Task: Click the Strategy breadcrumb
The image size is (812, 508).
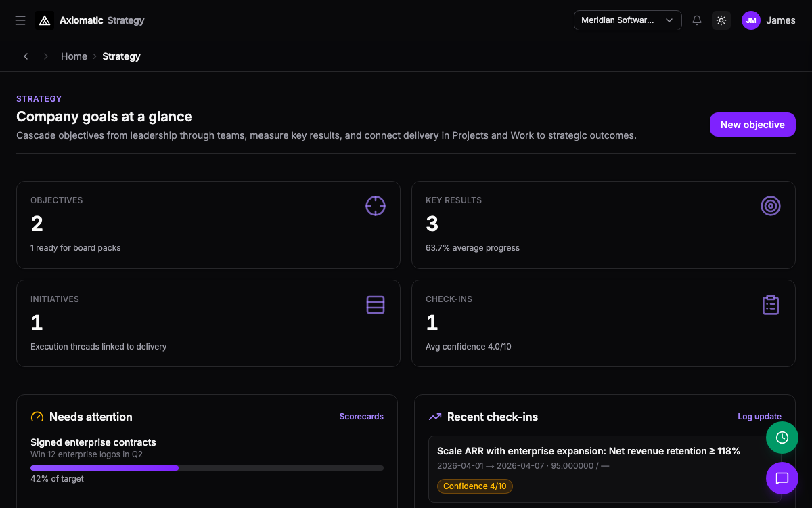Action: click(x=121, y=56)
